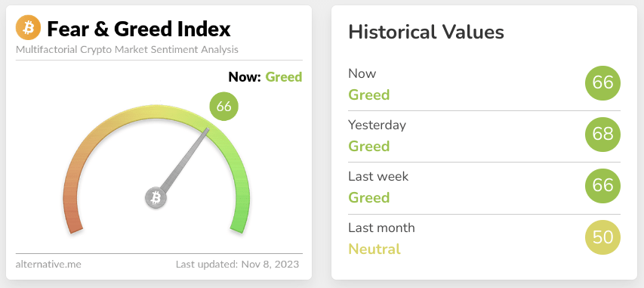Click the Now value 66 circle
The height and width of the screenshot is (288, 644).
602,82
